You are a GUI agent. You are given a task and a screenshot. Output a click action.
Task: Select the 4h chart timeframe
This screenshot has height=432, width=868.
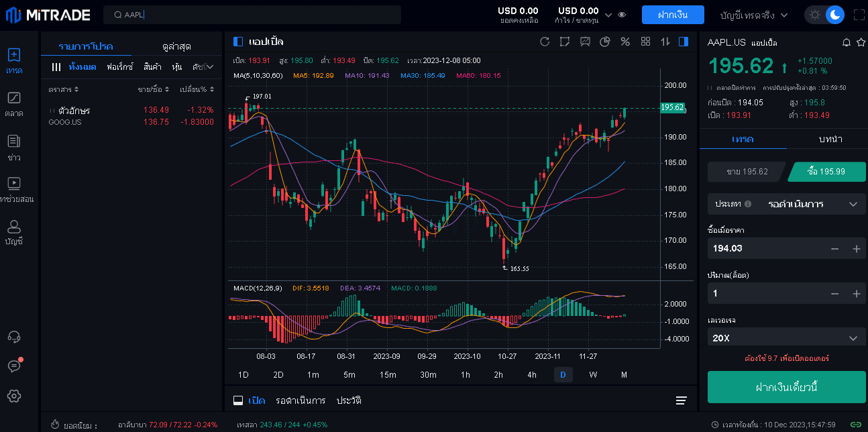[x=532, y=375]
